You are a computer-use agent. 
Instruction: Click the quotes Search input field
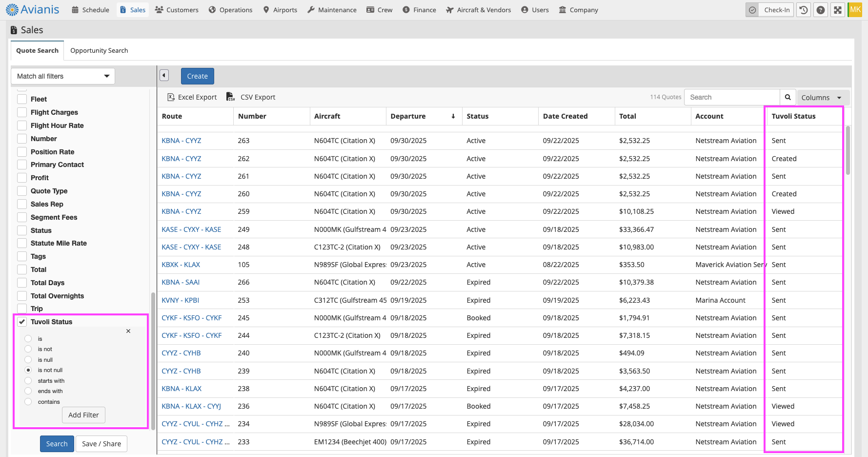tap(732, 97)
